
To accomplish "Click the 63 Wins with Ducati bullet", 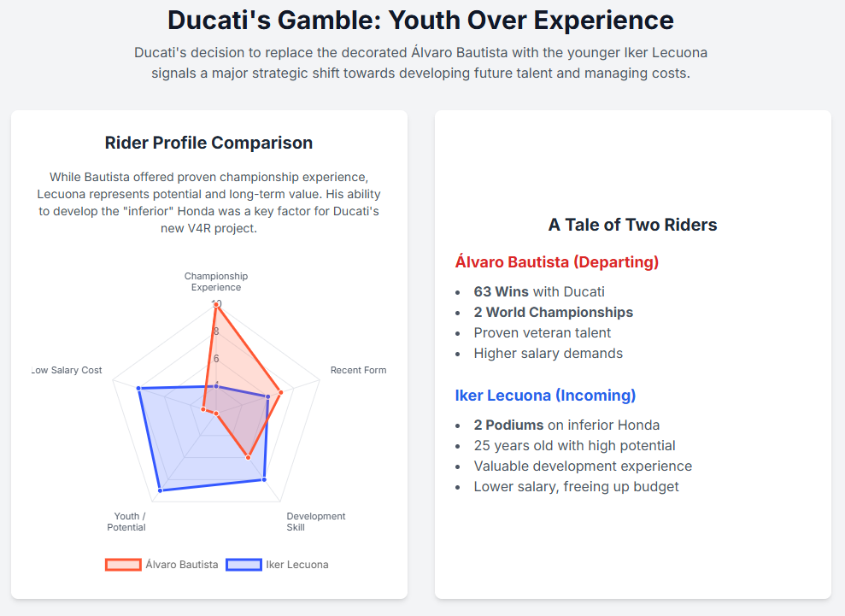I will pos(538,292).
